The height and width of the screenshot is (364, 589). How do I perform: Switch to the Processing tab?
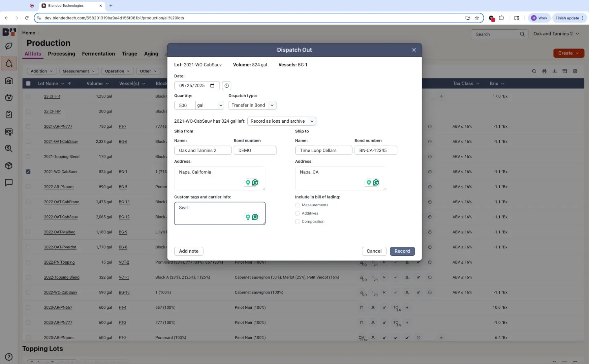point(61,54)
